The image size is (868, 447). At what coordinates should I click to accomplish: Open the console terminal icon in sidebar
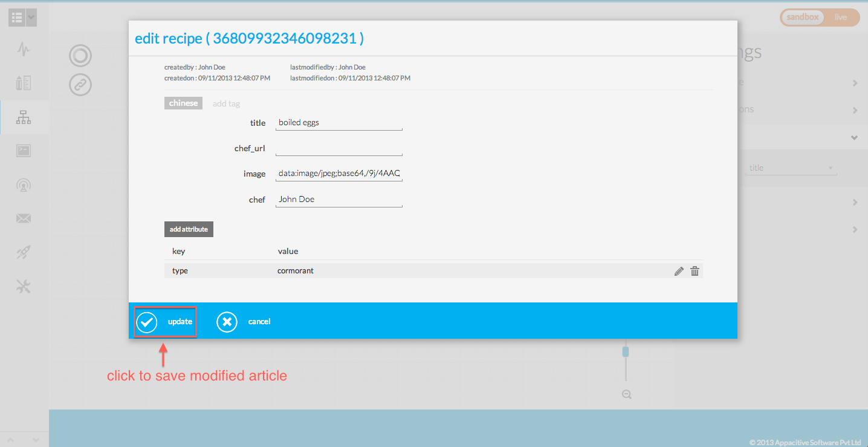[24, 151]
